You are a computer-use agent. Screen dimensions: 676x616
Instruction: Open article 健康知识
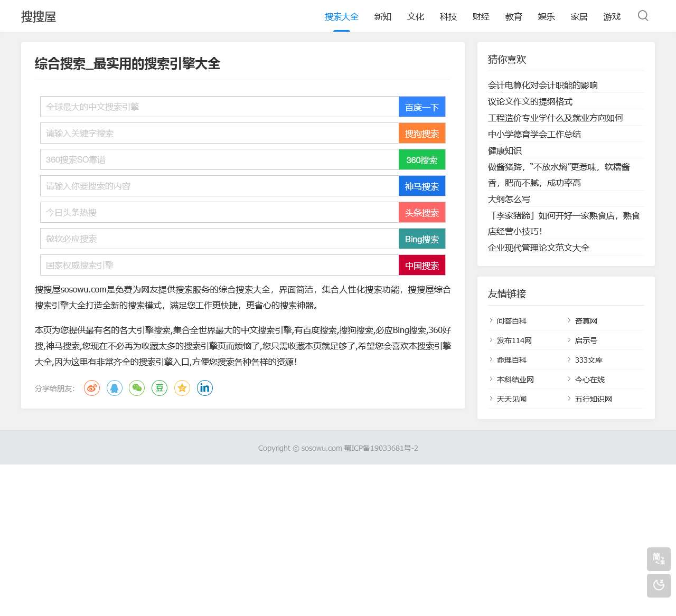coord(505,151)
